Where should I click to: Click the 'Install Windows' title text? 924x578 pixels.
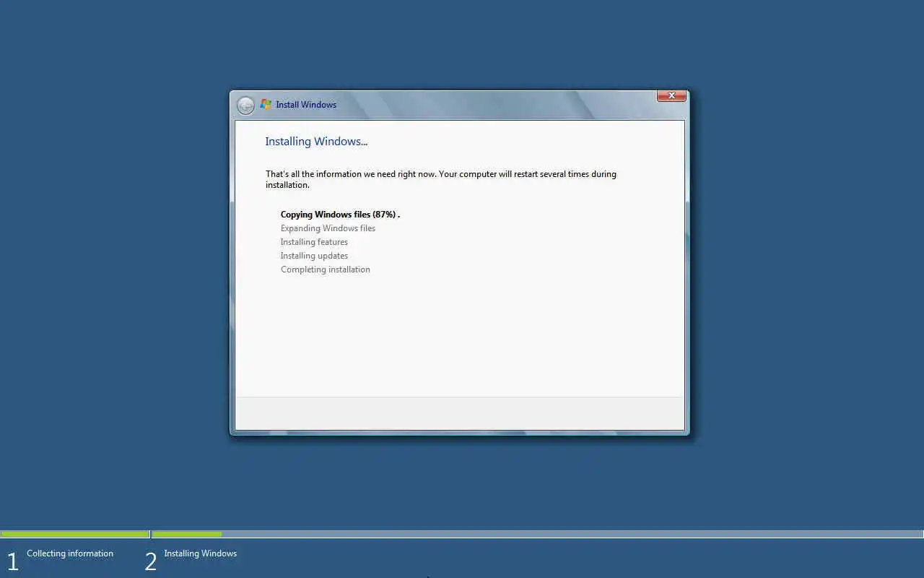306,105
